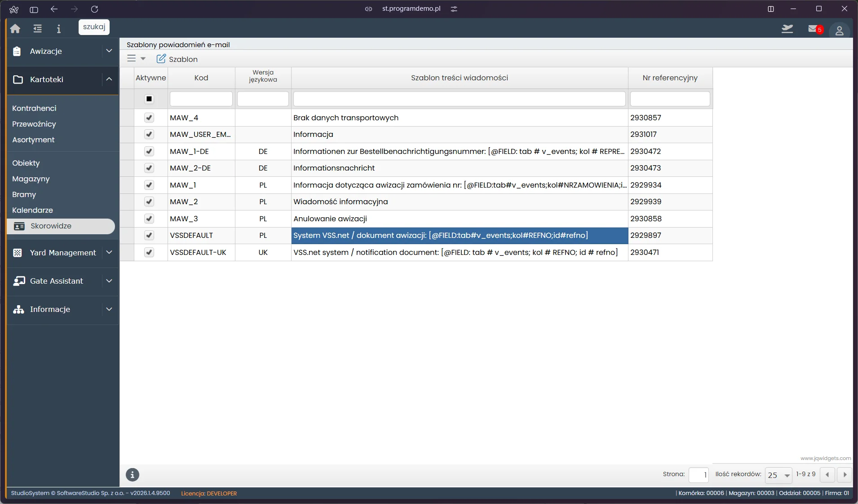858x504 pixels.
Task: Click the Wersja językowa filter input
Action: pos(263,99)
